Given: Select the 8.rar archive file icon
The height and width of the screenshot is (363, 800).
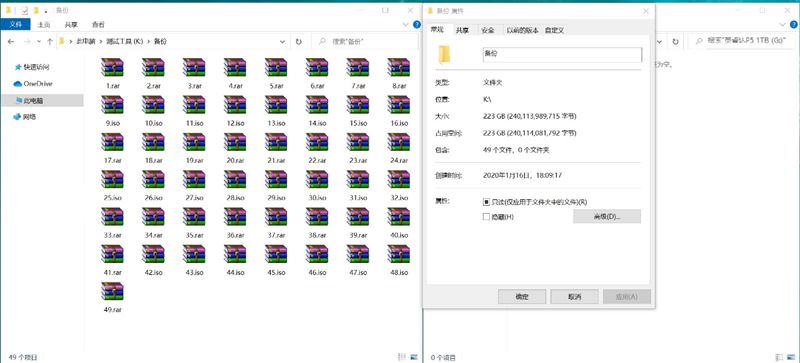Looking at the screenshot, I should point(398,68).
